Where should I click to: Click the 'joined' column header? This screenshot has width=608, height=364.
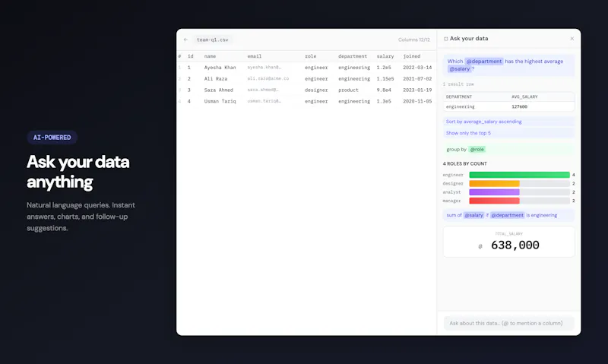(x=411, y=56)
